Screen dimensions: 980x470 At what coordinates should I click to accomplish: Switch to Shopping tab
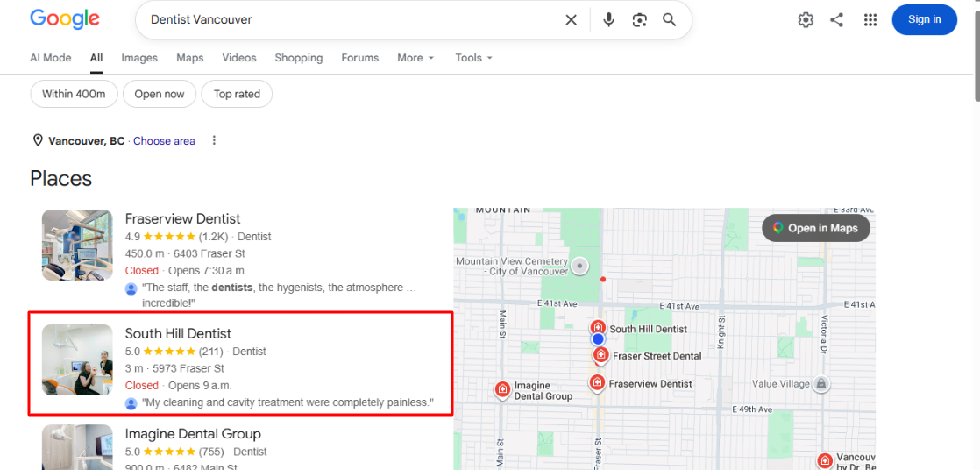tap(299, 58)
